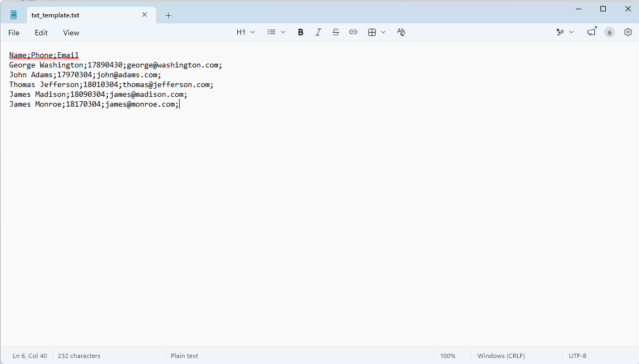Click the Ln 6, Col 40 position indicator
Image resolution: width=639 pixels, height=364 pixels.
(30, 356)
